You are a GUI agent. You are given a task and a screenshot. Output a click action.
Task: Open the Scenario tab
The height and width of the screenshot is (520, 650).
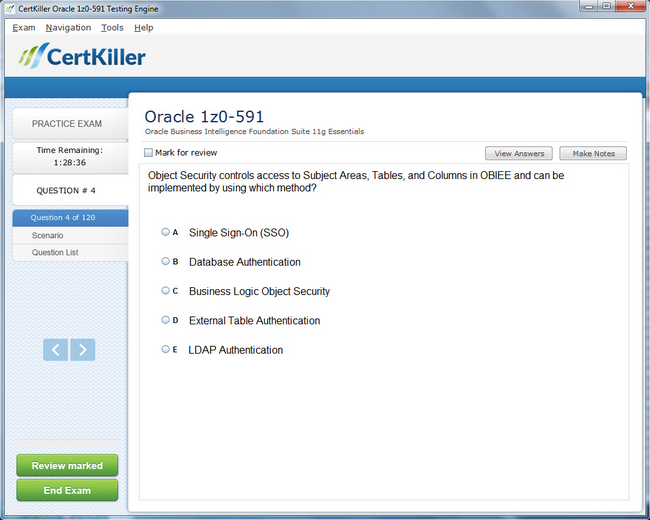70,235
